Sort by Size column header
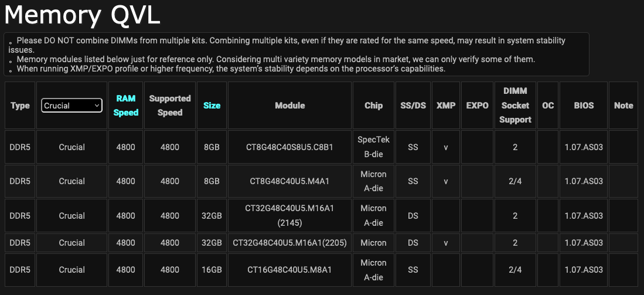This screenshot has height=295, width=644. pyautogui.click(x=212, y=106)
